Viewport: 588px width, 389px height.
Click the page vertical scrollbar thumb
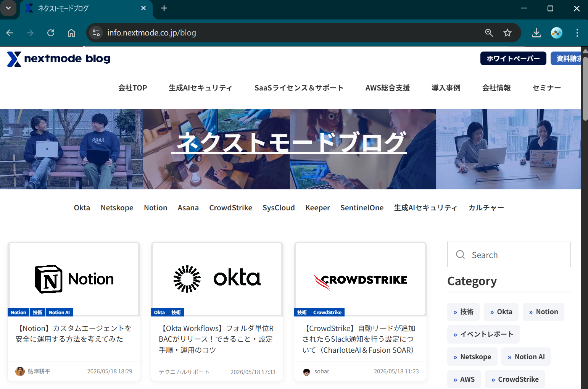(585, 89)
